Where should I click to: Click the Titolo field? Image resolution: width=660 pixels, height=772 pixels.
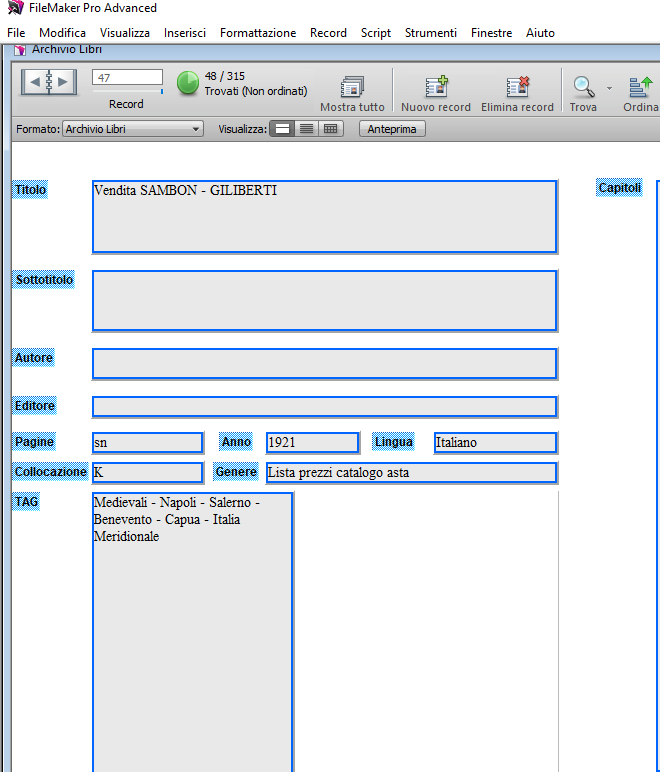[x=325, y=217]
